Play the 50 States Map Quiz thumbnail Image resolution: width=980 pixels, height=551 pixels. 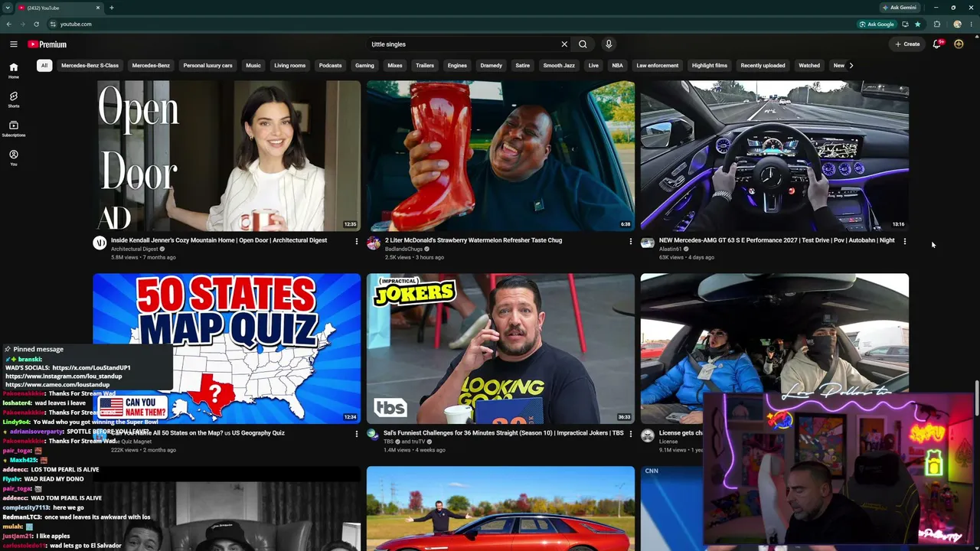[227, 349]
